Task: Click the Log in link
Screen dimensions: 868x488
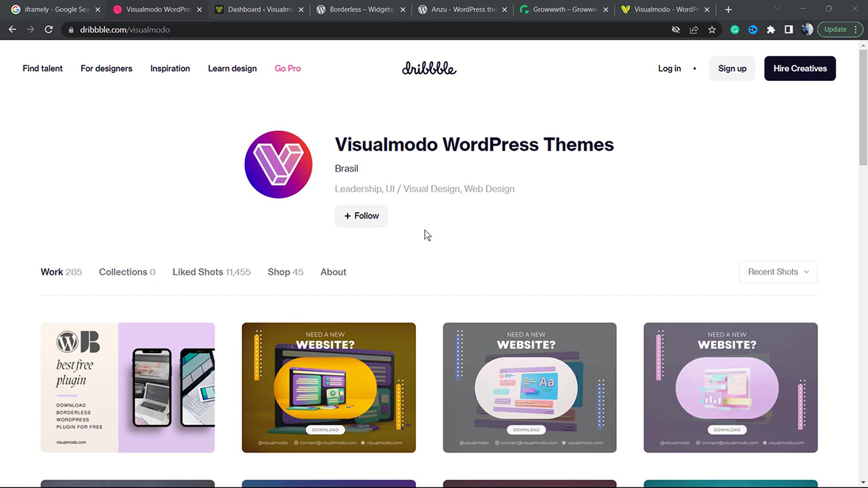Action: pos(669,68)
